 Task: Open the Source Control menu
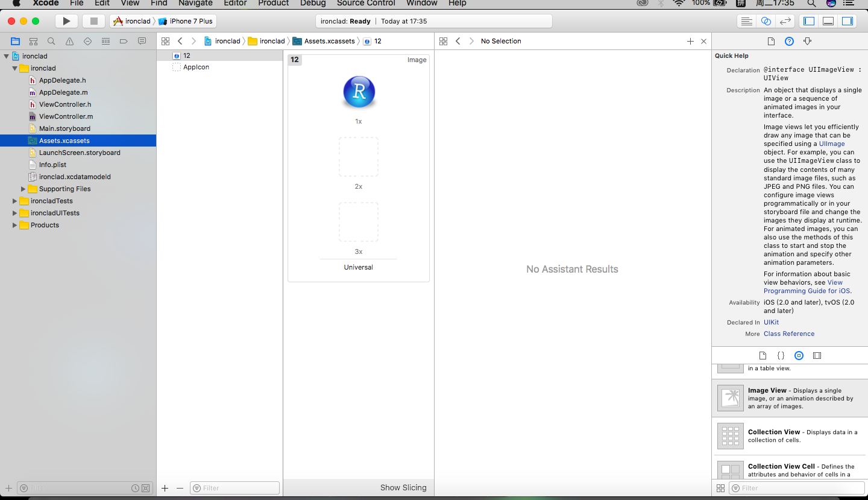point(366,3)
